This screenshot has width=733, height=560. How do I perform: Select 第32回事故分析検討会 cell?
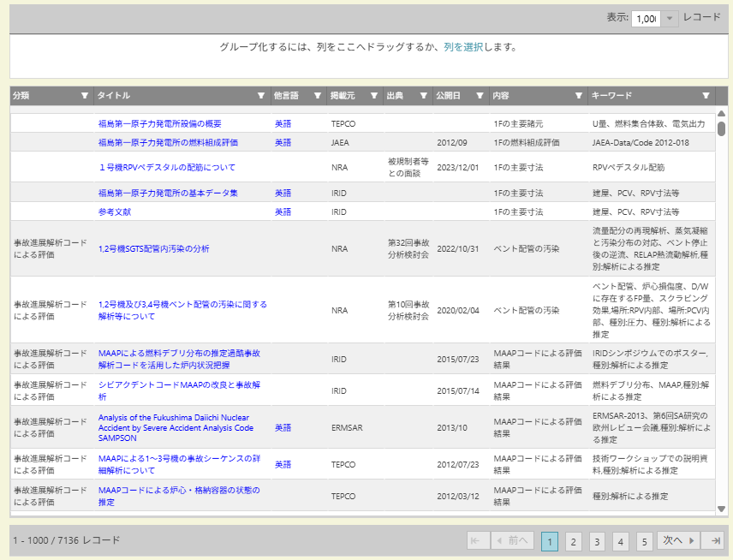coord(408,248)
